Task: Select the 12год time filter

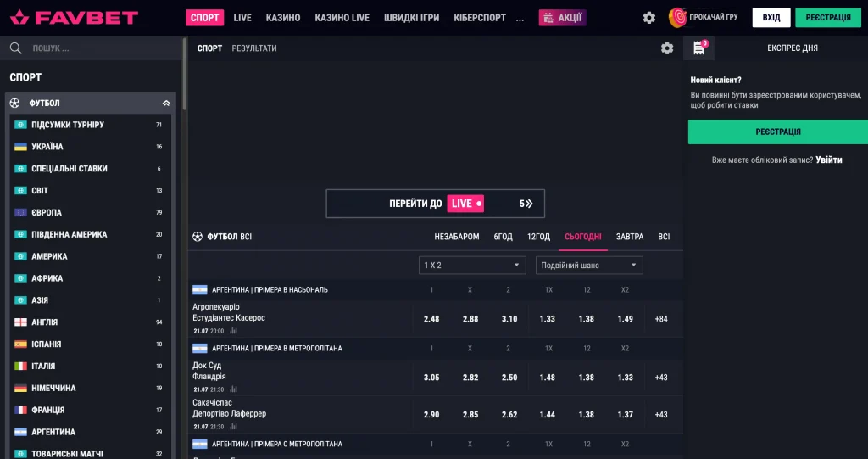Action: 538,237
